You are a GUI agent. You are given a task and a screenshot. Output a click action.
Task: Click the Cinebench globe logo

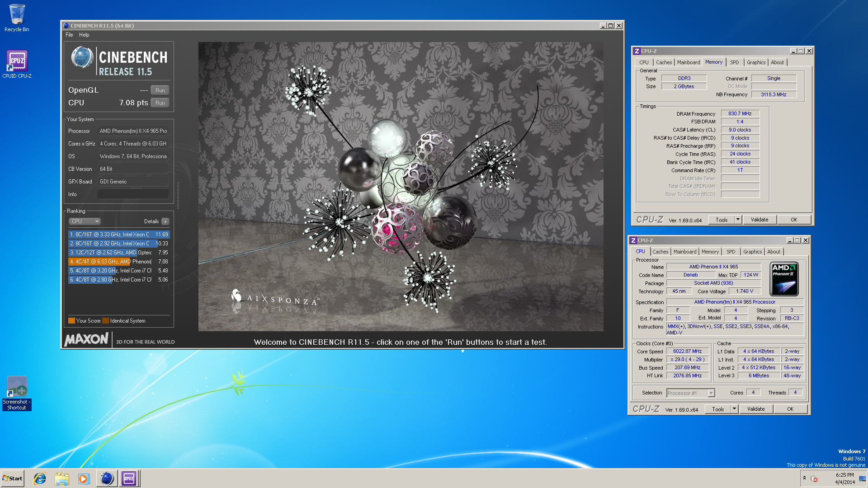(82, 58)
